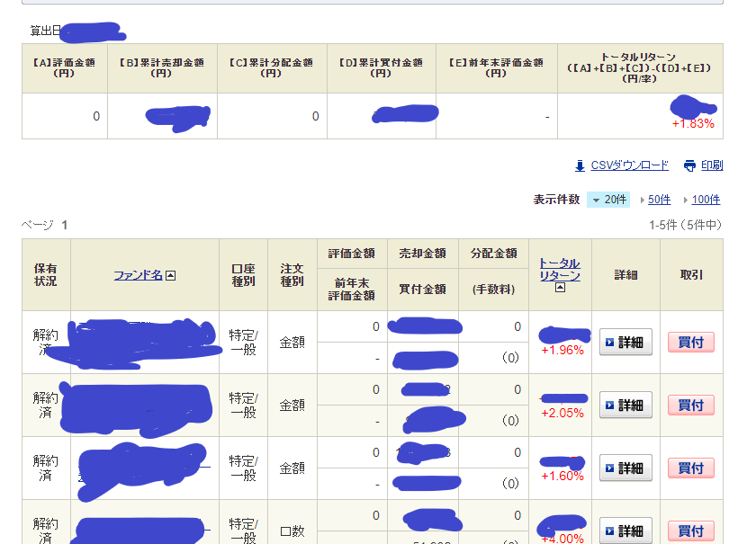756x544 pixels.
Task: Open 詳細 for the +4.00% fund row
Action: 625,531
